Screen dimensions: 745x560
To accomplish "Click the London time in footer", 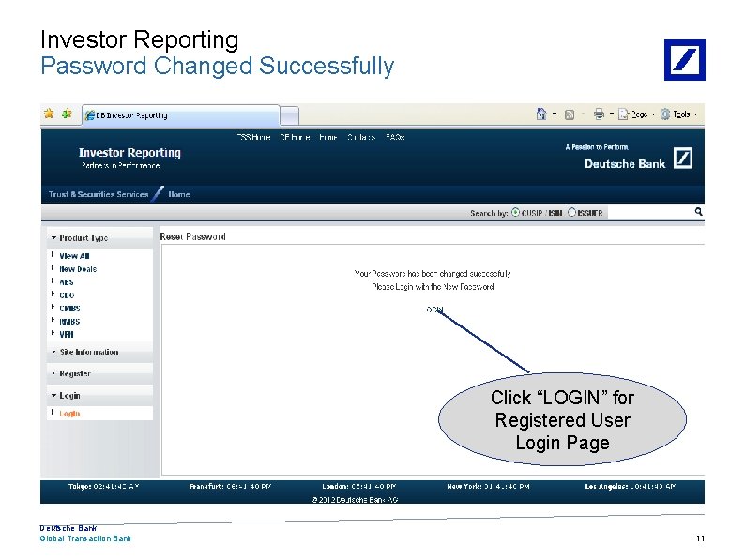I will pyautogui.click(x=359, y=487).
